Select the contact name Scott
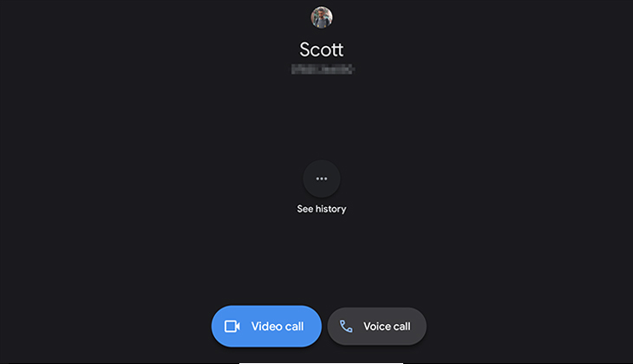Screen dimensions: 633x364 click(322, 50)
